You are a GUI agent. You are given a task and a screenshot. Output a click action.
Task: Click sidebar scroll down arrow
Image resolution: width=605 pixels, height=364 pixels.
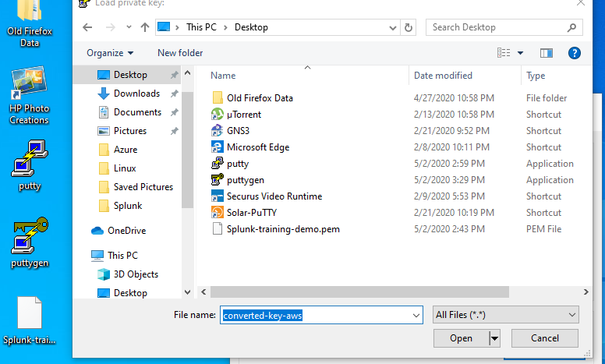188,292
